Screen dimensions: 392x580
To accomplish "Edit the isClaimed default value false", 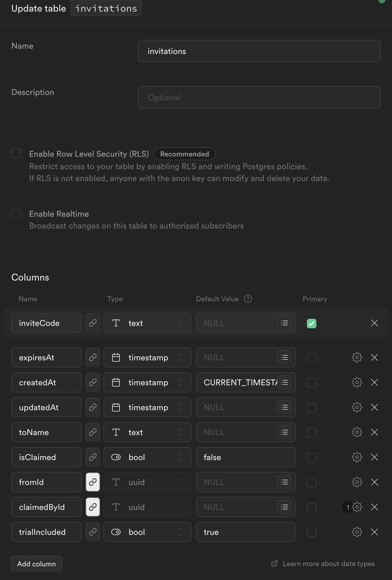I will click(246, 457).
